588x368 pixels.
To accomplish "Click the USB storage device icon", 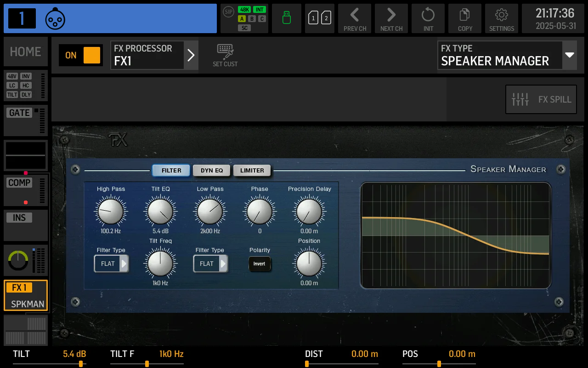I will click(x=286, y=18).
